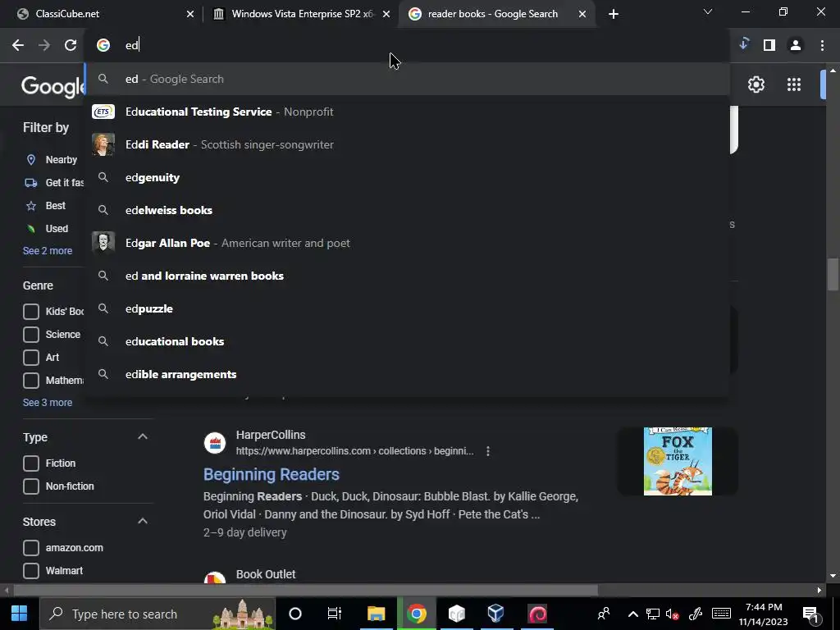Open the Fox the Tiger book thumbnail
The image size is (840, 630).
(678, 461)
